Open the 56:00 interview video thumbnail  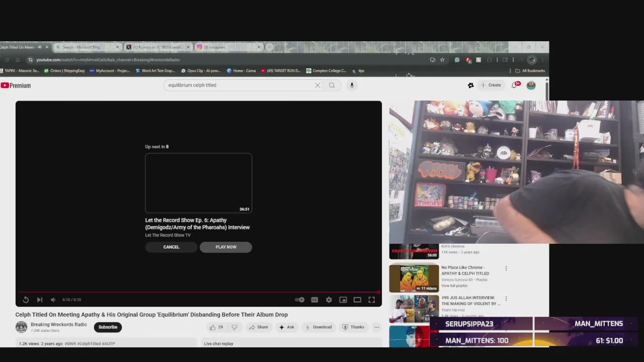(414, 251)
